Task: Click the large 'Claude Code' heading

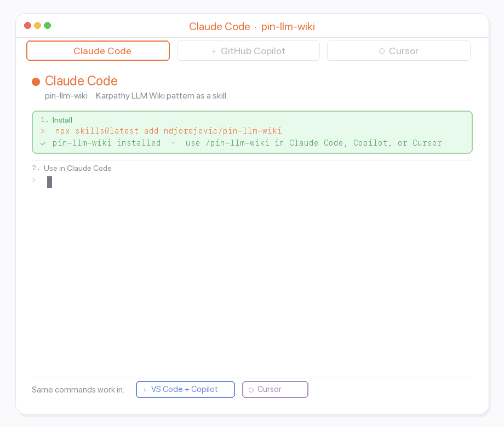Action: (81, 81)
